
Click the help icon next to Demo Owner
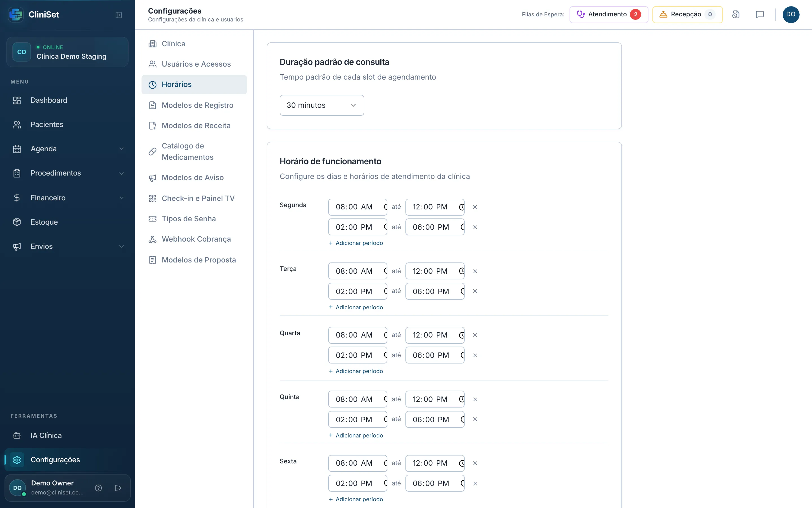coord(98,488)
